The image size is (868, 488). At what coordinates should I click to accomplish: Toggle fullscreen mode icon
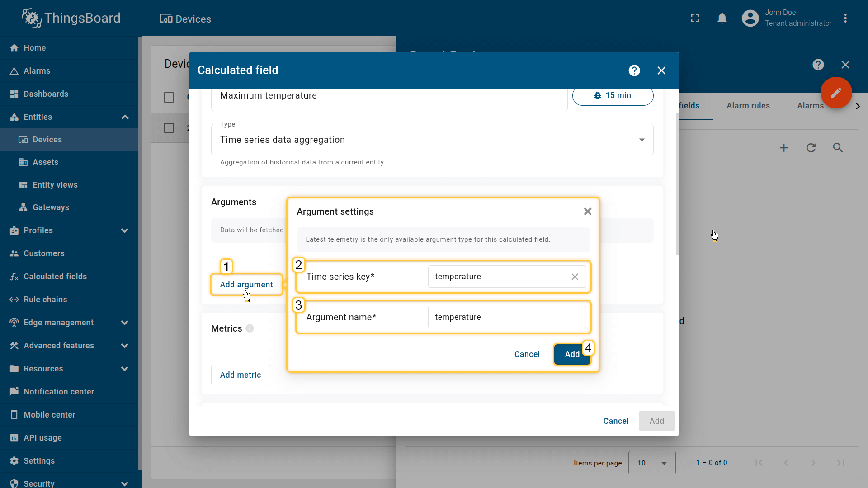(695, 19)
